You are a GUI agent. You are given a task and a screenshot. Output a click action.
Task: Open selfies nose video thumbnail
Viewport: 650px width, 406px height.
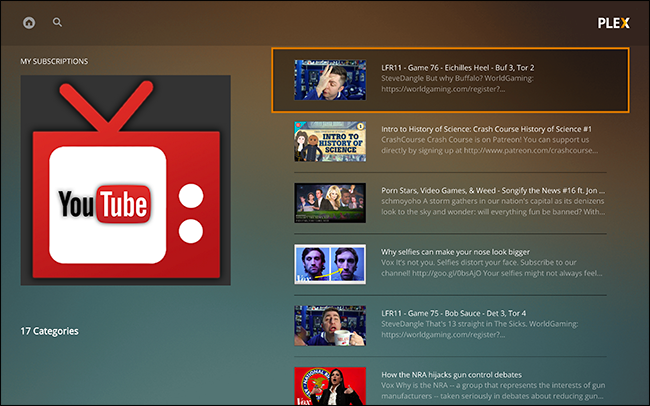[x=330, y=264]
